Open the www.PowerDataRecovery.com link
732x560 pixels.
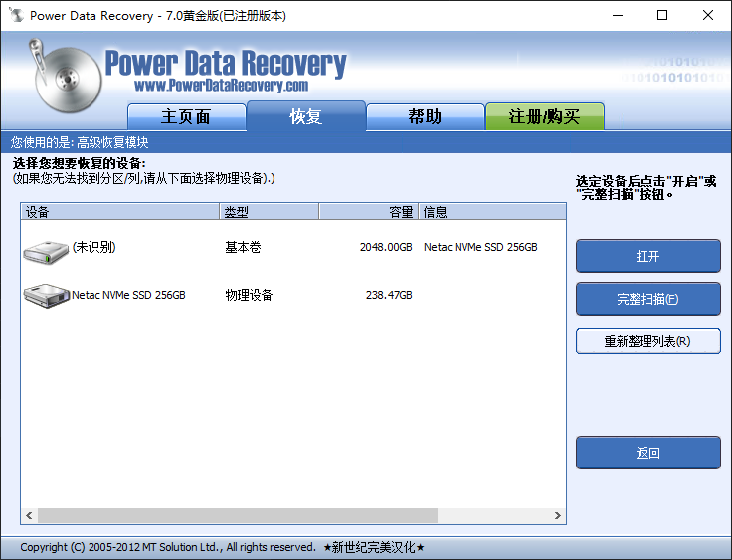(221, 86)
